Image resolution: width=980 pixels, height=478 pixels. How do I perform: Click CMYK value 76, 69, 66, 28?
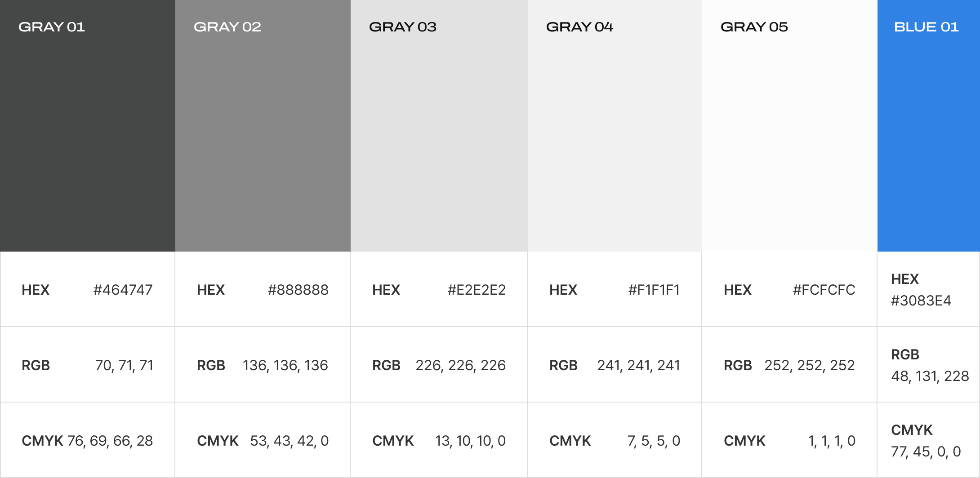coord(110,441)
